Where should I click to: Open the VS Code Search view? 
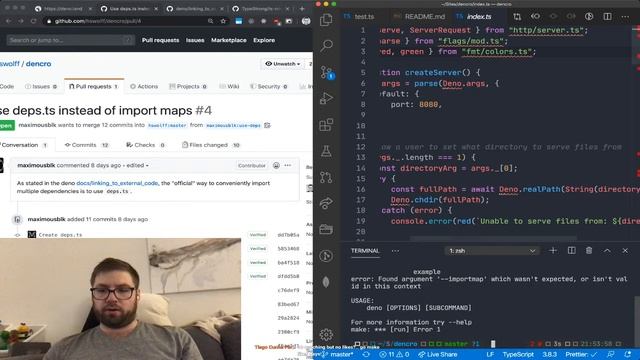pos(326,45)
